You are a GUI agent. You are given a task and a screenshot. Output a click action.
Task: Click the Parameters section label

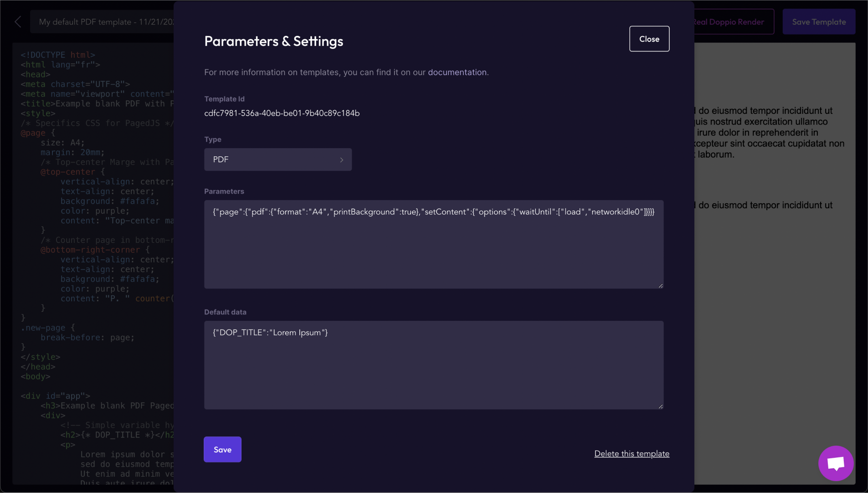point(224,191)
